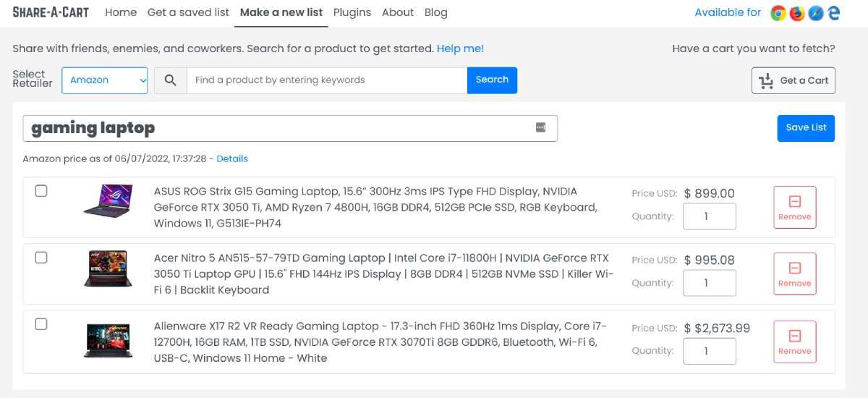Click the quantity field for ASUS ROG Strix
Image resolution: width=868 pixels, height=398 pixels.
710,216
